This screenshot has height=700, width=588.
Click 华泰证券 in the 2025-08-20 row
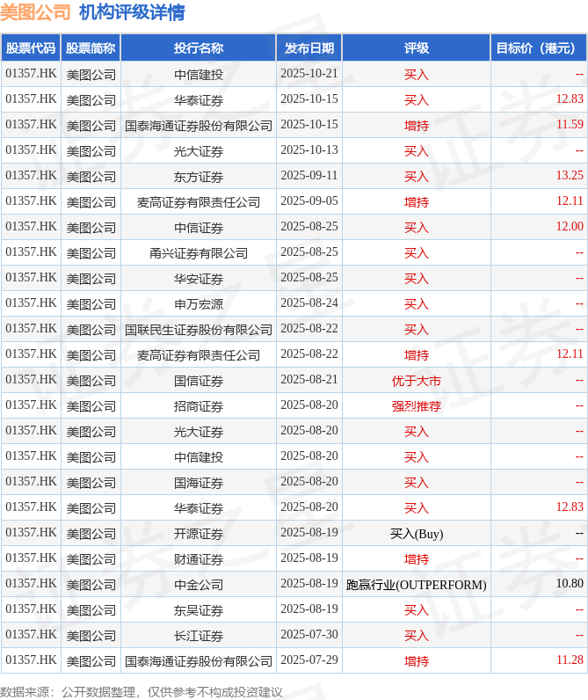(x=199, y=507)
